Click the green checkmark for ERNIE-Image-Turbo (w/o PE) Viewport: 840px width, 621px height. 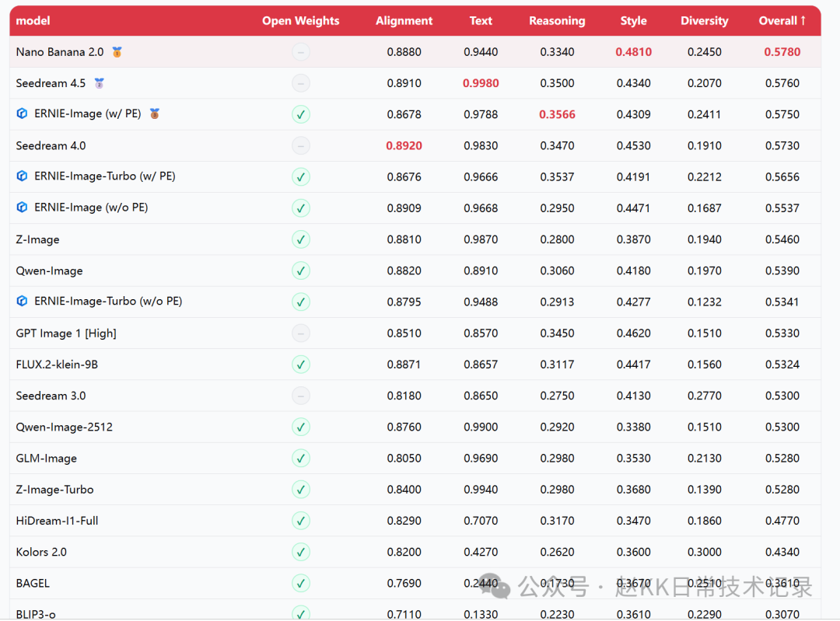click(300, 302)
